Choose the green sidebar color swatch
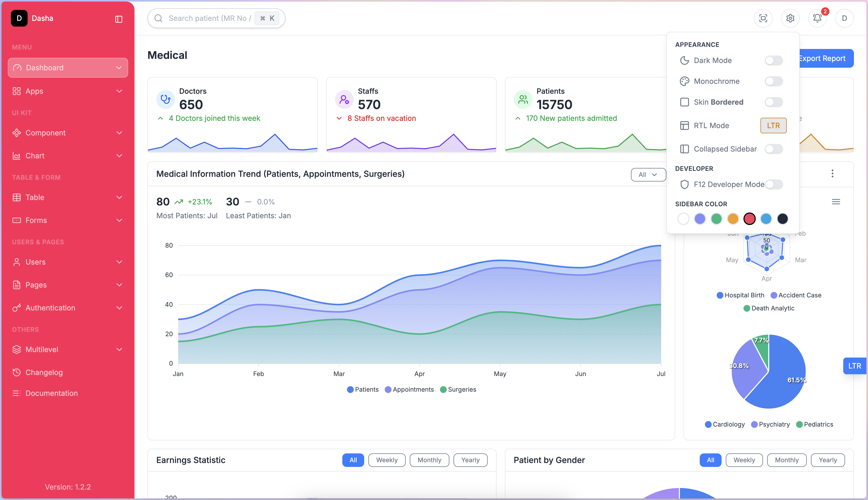Image resolution: width=868 pixels, height=500 pixels. 716,219
